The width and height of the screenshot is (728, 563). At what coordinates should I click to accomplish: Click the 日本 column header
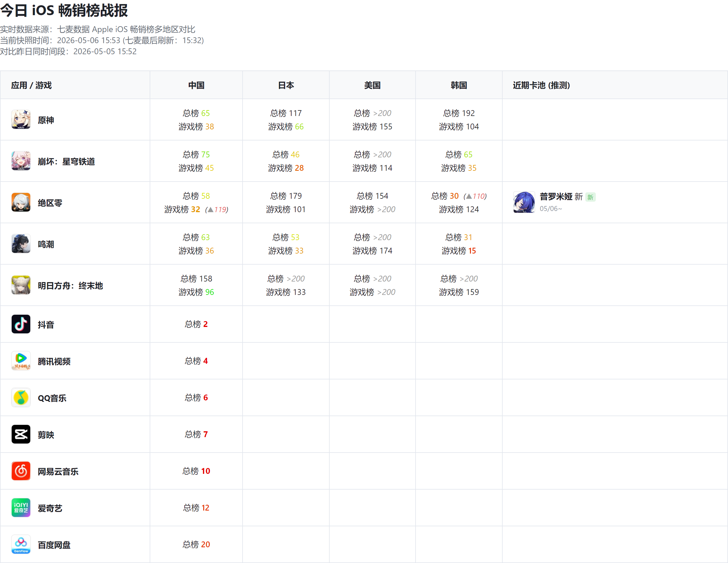(x=286, y=85)
